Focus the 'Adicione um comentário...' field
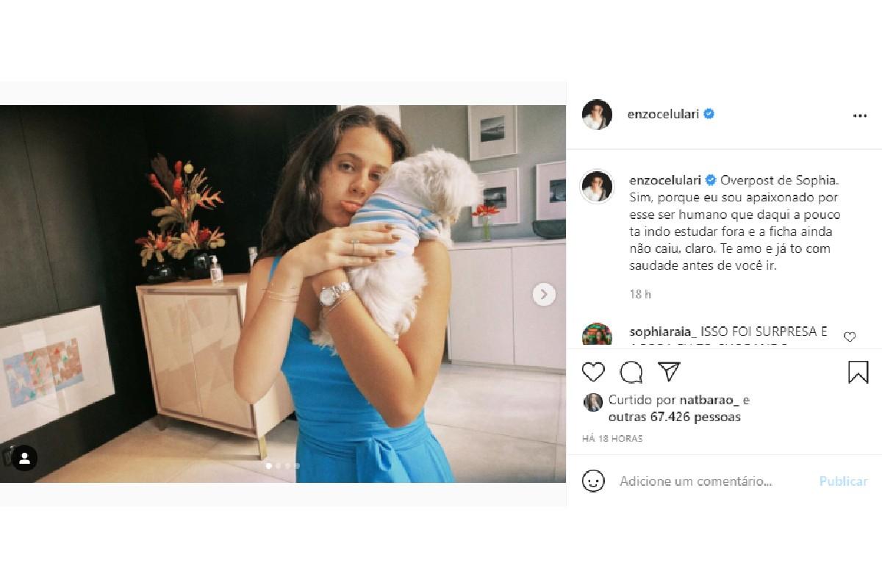The height and width of the screenshot is (588, 882). pyautogui.click(x=695, y=481)
